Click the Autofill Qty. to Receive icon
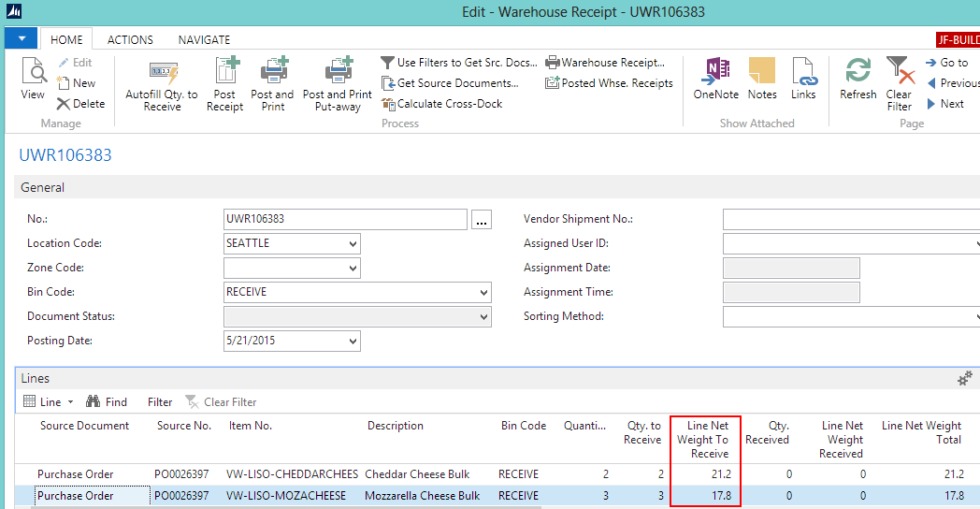The height and width of the screenshot is (509, 980). coord(162,73)
